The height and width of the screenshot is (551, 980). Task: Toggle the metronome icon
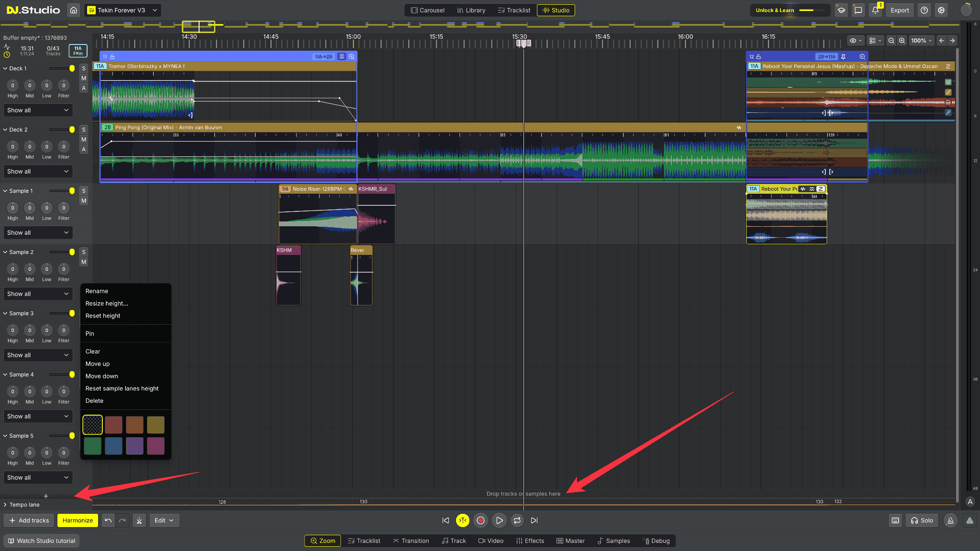[x=950, y=520]
